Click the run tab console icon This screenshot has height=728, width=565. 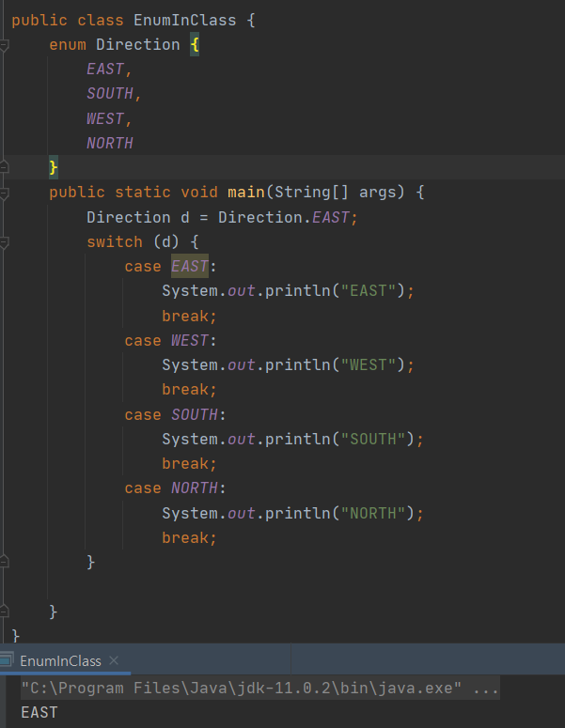click(6, 659)
